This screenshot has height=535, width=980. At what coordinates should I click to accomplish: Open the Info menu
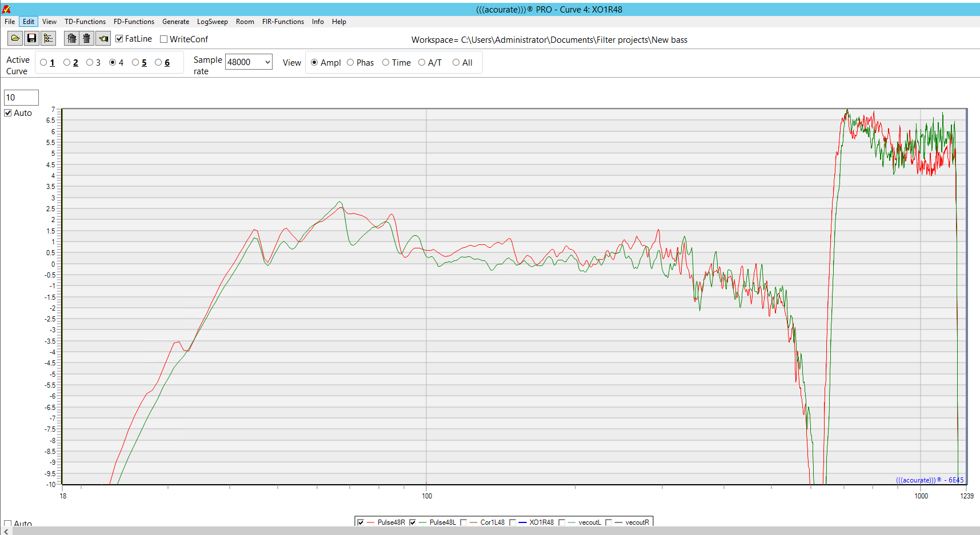point(318,22)
